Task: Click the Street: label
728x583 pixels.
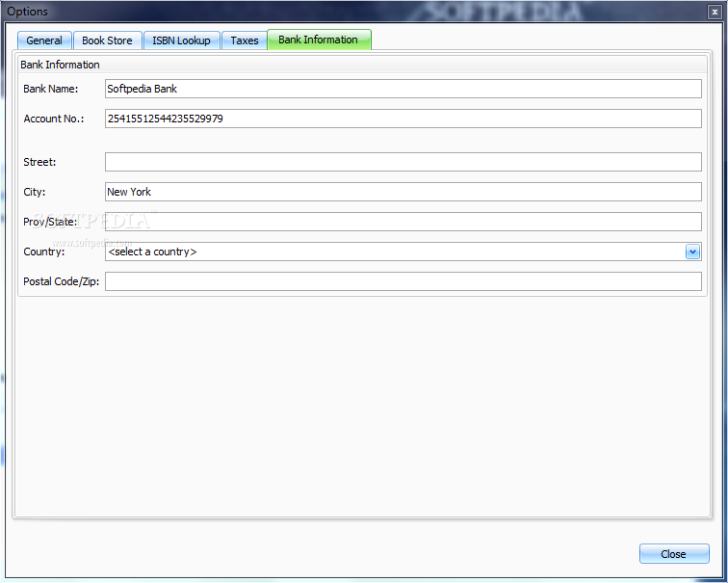Action: pyautogui.click(x=39, y=162)
